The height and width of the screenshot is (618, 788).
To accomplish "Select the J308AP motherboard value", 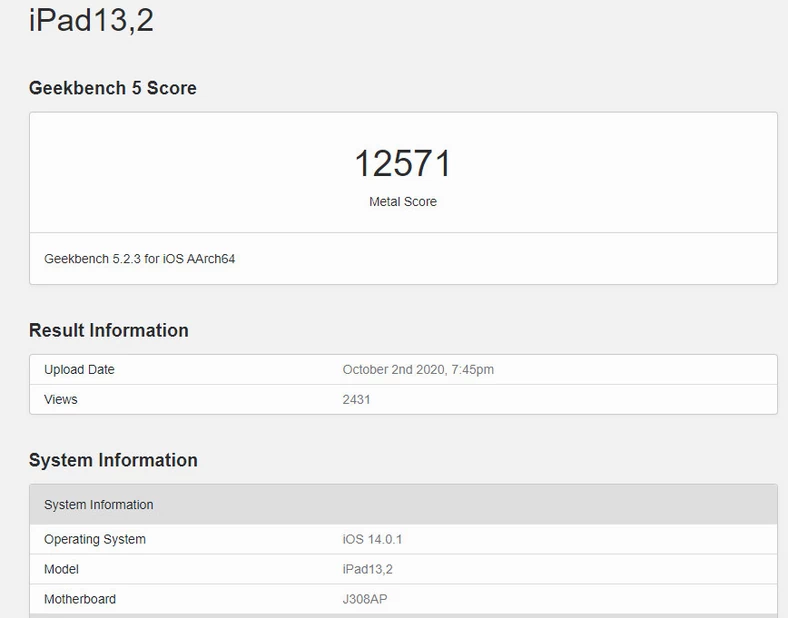I will pos(365,599).
